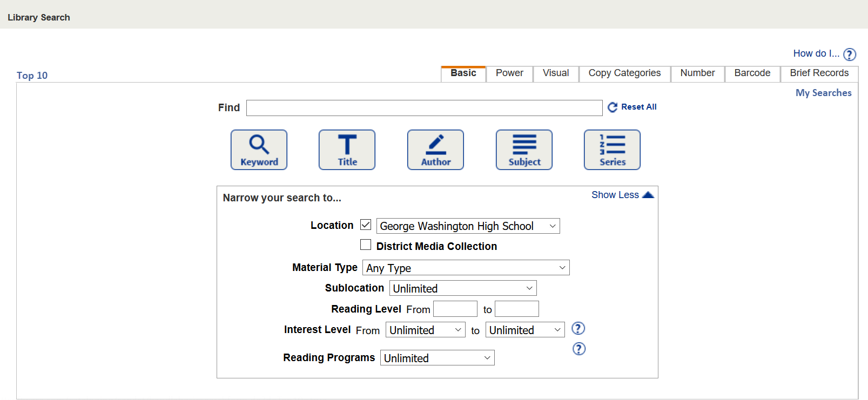Screen dimensions: 868x400
Task: Open help icon above Reading Programs row
Action: [578, 349]
